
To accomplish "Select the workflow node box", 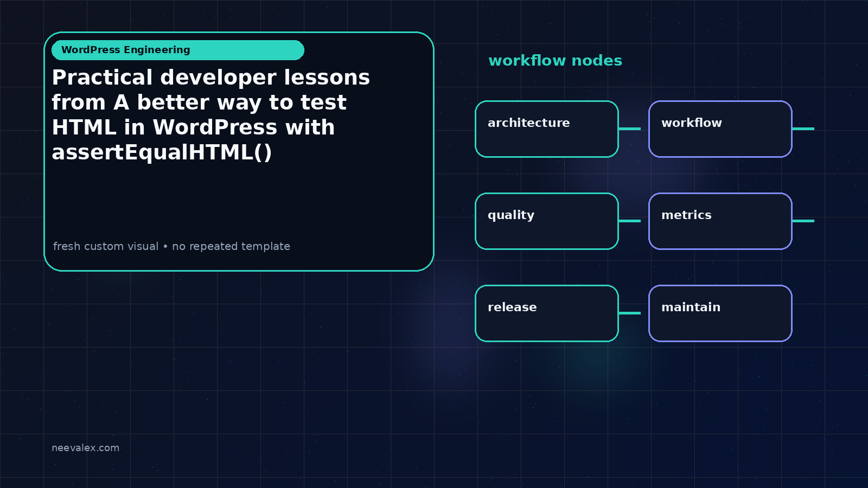I will (720, 129).
